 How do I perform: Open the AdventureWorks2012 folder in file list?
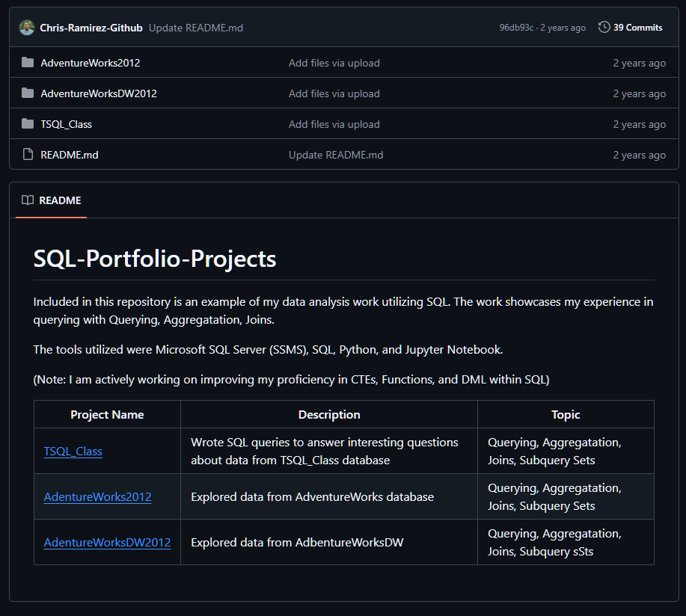coord(91,63)
